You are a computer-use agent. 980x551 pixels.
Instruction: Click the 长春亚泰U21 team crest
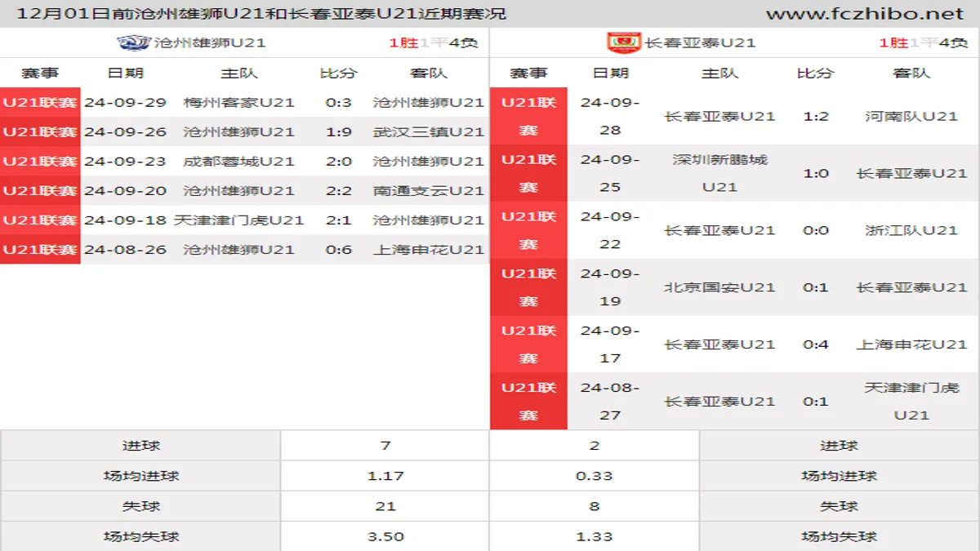tap(624, 42)
